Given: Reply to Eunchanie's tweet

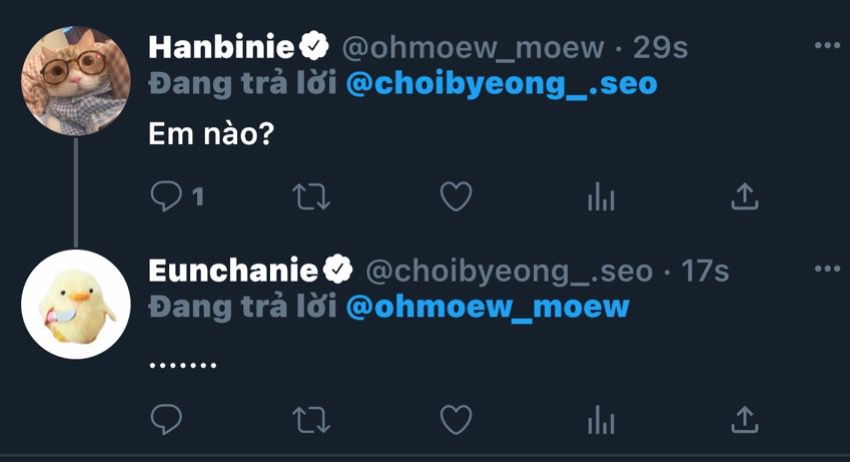Looking at the screenshot, I should tap(166, 419).
